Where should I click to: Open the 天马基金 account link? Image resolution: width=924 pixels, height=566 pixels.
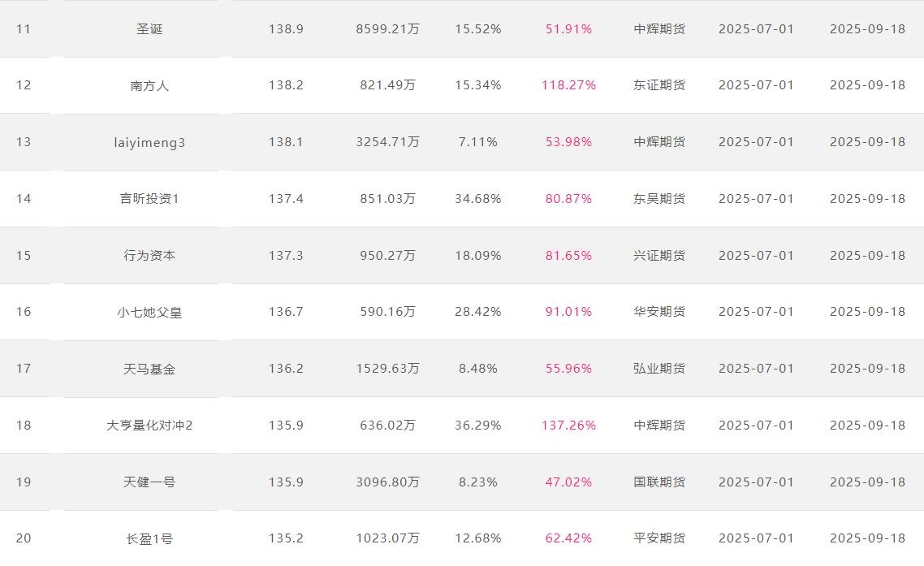pos(149,369)
